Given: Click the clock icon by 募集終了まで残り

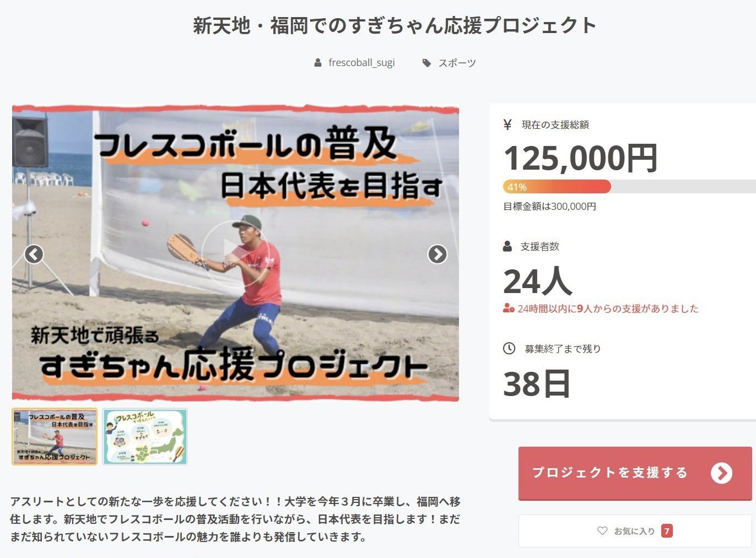Looking at the screenshot, I should pos(509,348).
